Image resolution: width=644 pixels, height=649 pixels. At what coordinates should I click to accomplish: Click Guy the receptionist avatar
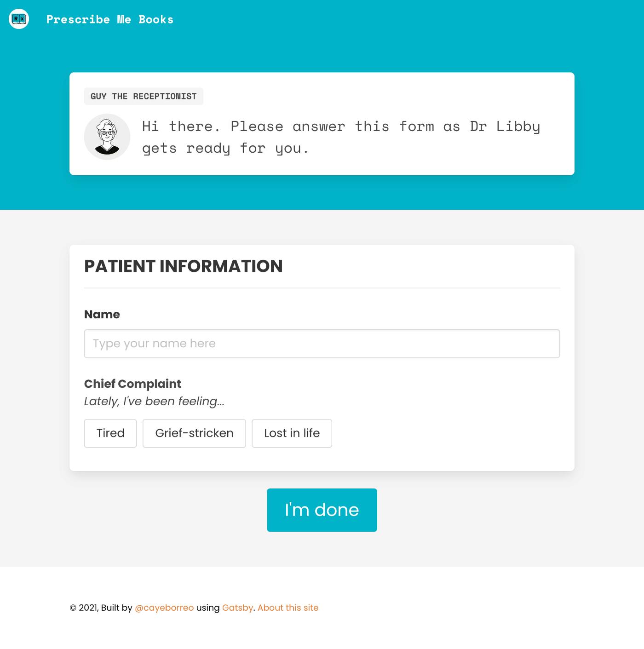click(107, 137)
